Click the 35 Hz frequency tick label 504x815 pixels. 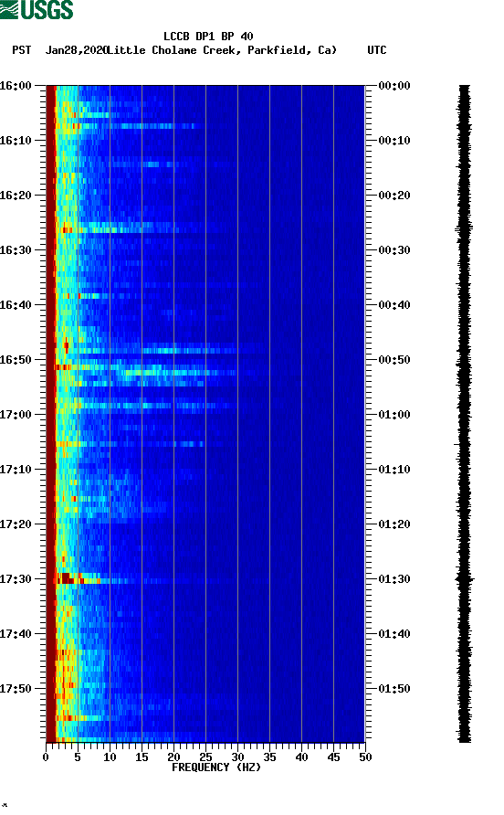click(269, 757)
